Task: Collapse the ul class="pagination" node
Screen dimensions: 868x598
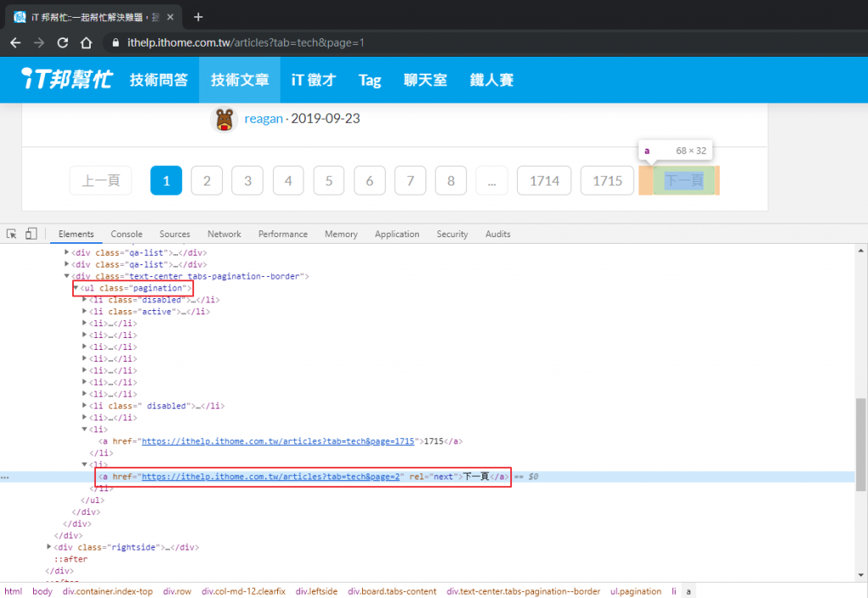Action: pyautogui.click(x=75, y=288)
